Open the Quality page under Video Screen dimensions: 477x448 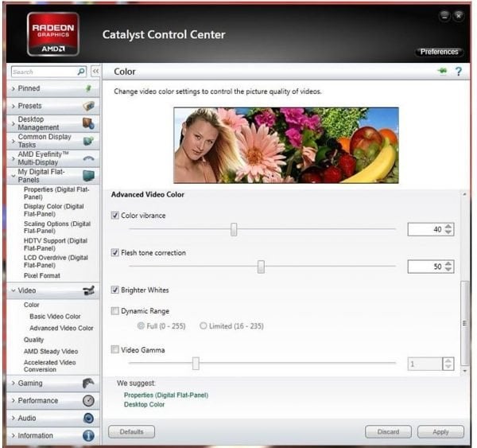33,340
